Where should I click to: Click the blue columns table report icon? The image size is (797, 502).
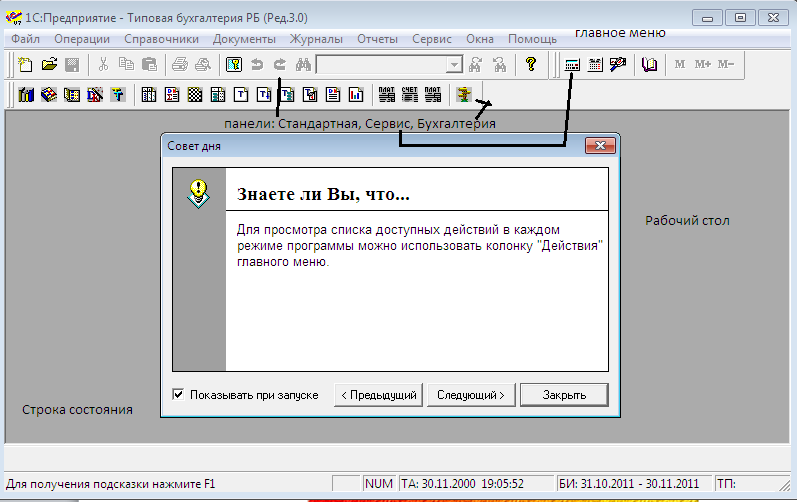pos(149,95)
